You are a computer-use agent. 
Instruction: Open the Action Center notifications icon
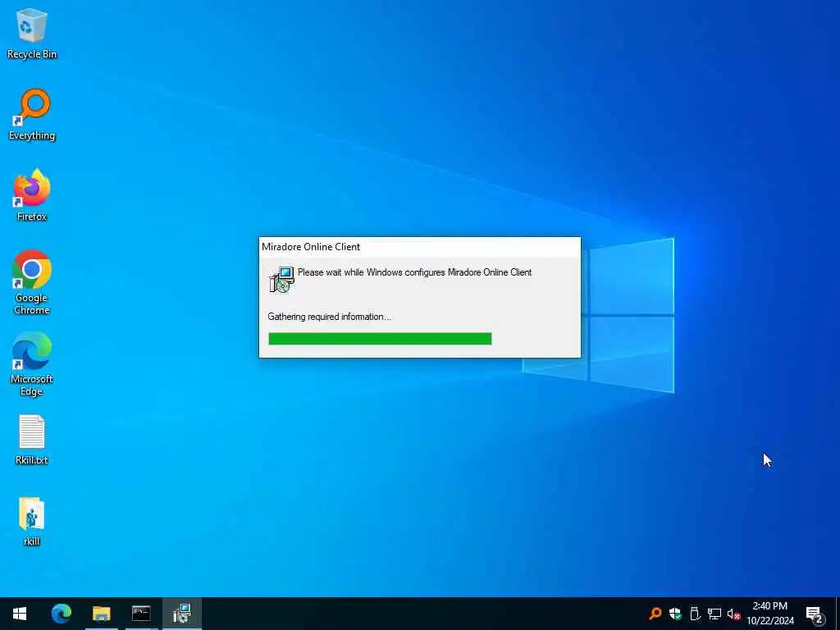pos(815,614)
